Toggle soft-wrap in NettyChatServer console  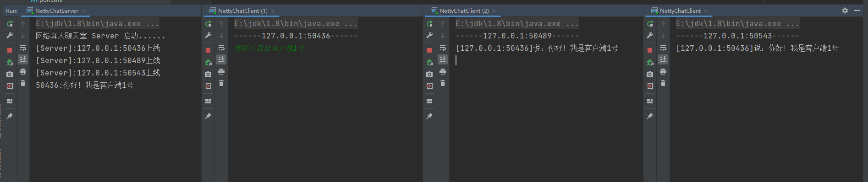click(23, 48)
